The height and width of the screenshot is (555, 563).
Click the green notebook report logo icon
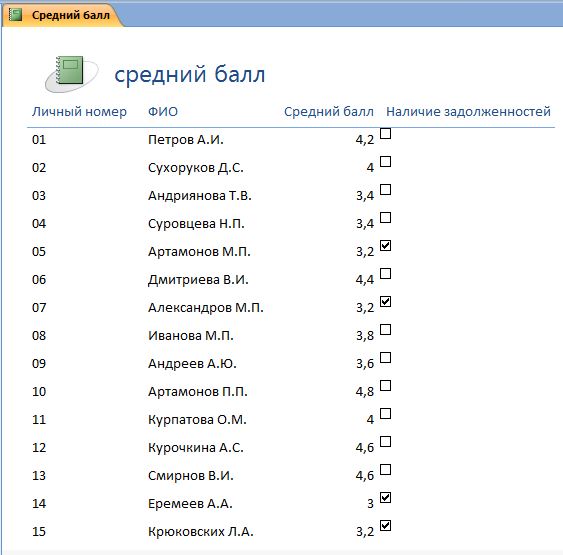click(71, 74)
